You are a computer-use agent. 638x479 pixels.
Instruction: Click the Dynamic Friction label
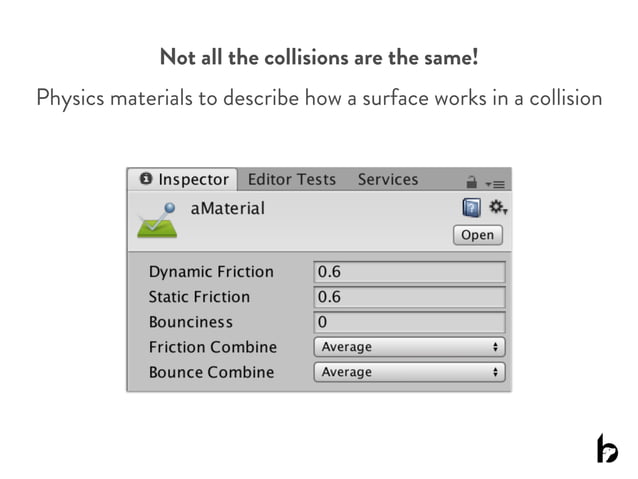[x=211, y=272]
